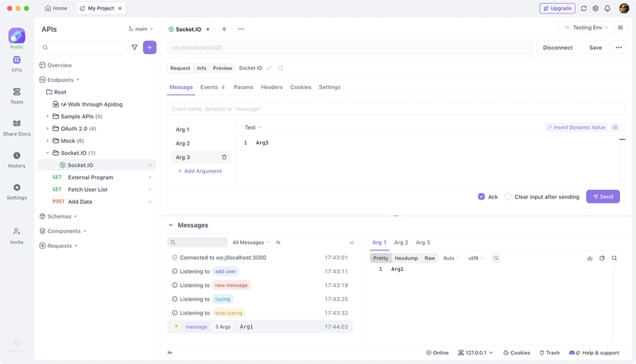Viewport: 636px width, 364px height.
Task: Click the Save button
Action: point(595,48)
